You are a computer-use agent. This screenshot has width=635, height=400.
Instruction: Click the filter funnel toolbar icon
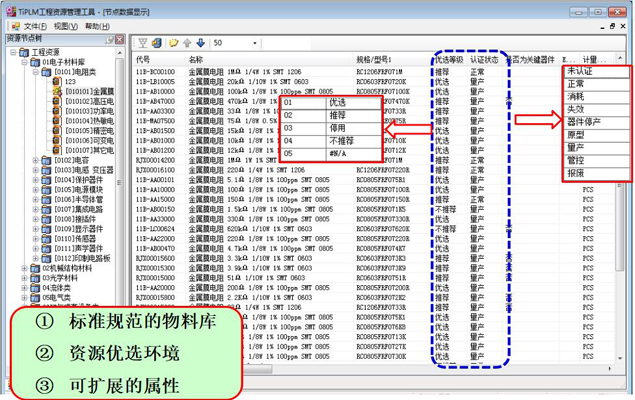tap(143, 43)
